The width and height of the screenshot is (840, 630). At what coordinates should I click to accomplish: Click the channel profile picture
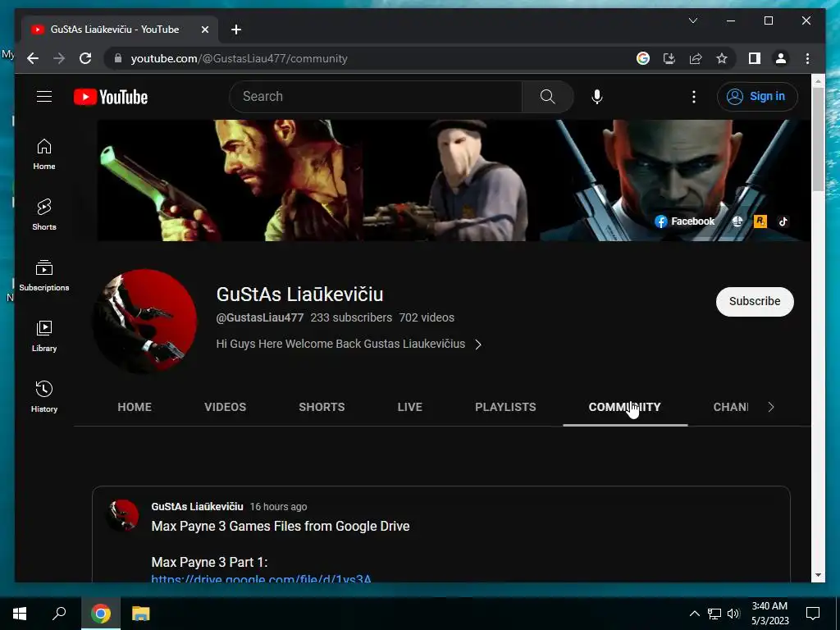tap(145, 321)
